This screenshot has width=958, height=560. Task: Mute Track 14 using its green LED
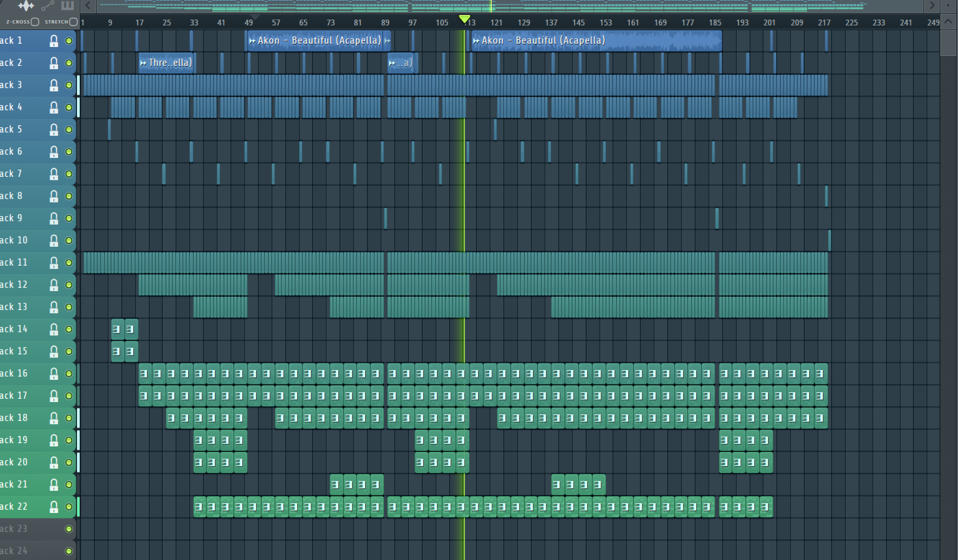[69, 330]
